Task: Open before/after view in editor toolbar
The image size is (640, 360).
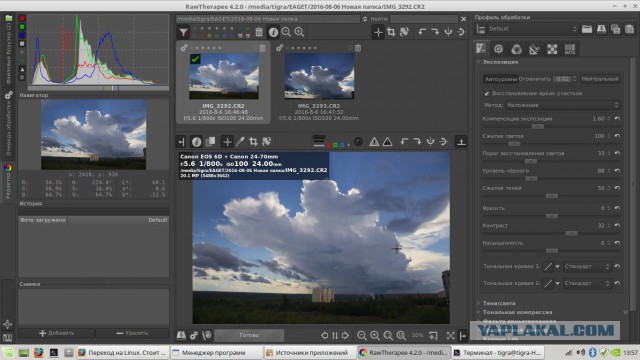Action: (x=210, y=142)
